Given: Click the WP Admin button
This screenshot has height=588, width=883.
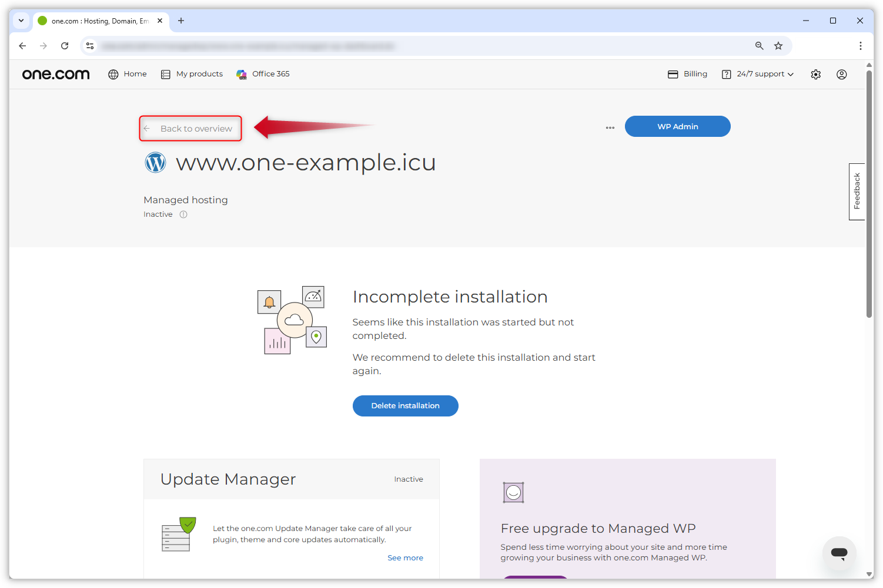Looking at the screenshot, I should [x=678, y=126].
